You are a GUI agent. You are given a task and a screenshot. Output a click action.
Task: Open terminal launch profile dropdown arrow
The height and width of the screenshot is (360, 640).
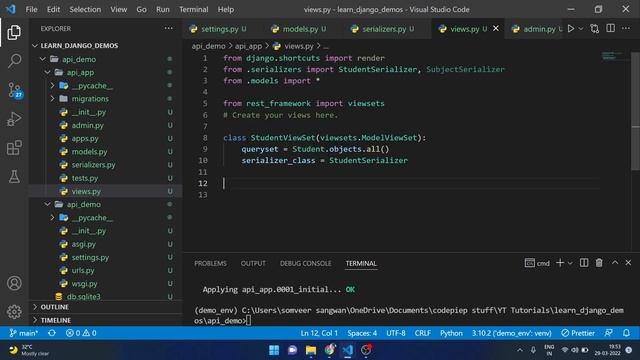point(570,263)
